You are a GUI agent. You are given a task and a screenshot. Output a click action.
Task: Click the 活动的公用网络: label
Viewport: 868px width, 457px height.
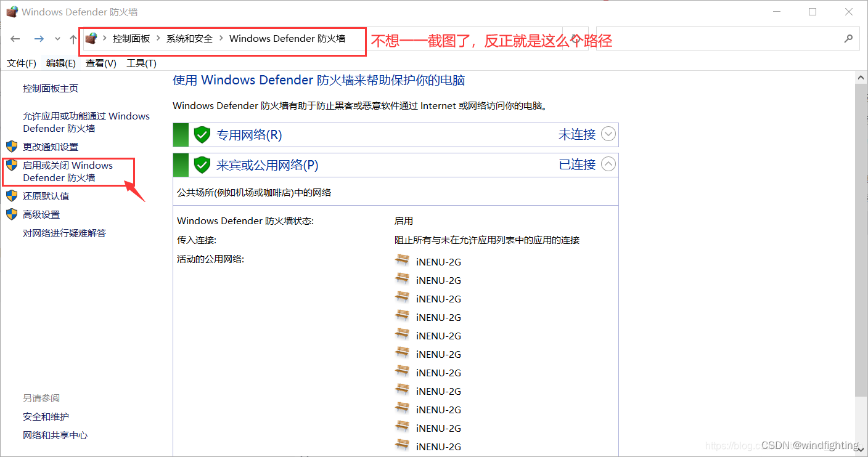point(211,259)
